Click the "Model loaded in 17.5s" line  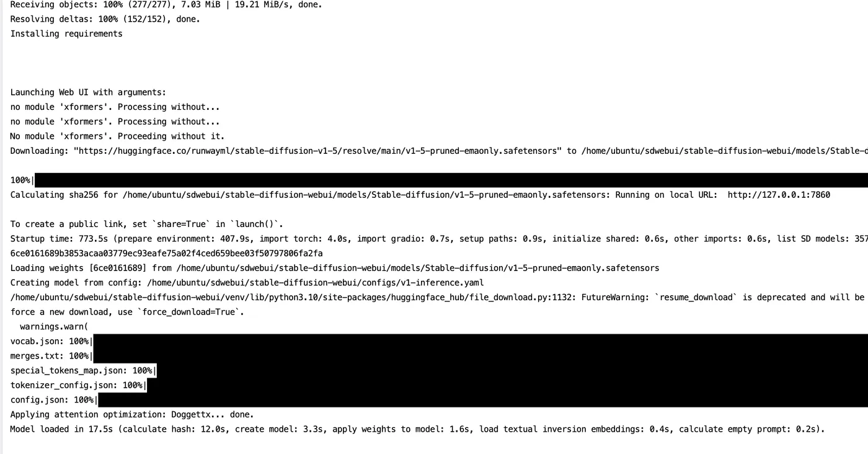coord(418,429)
